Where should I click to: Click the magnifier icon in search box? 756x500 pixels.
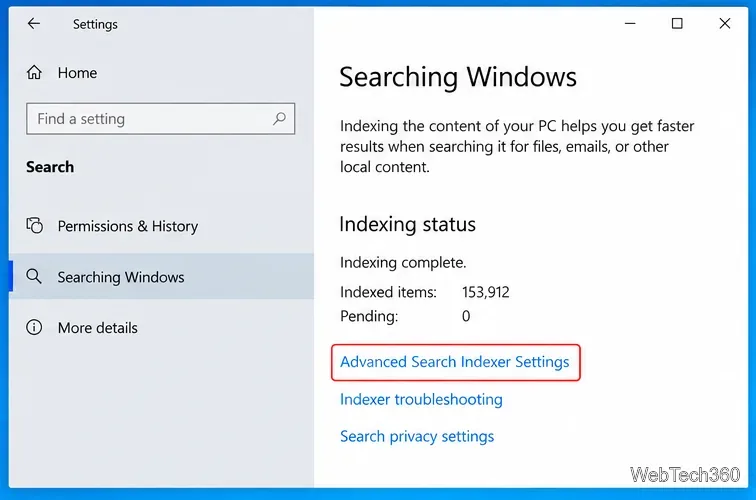(280, 118)
